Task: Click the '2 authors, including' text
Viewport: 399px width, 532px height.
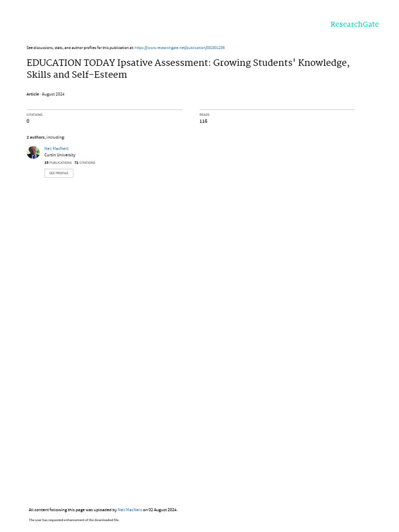Action: [46, 137]
